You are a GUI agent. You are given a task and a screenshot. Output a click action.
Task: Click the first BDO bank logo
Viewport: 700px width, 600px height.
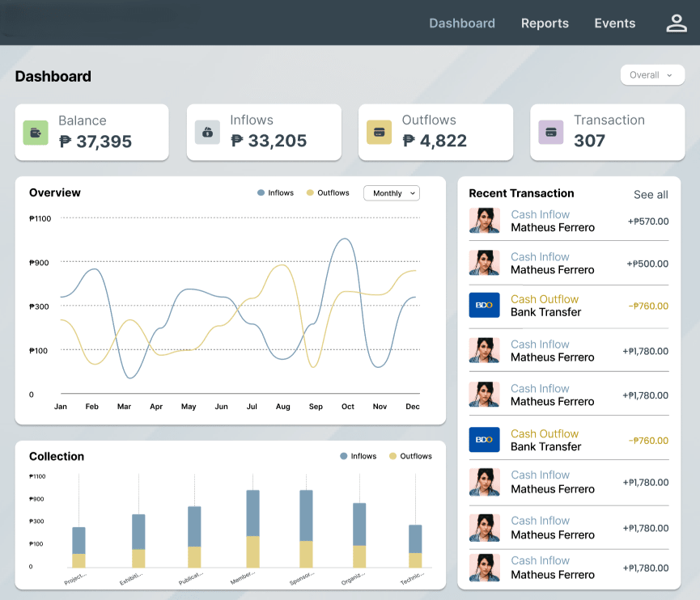pos(484,306)
